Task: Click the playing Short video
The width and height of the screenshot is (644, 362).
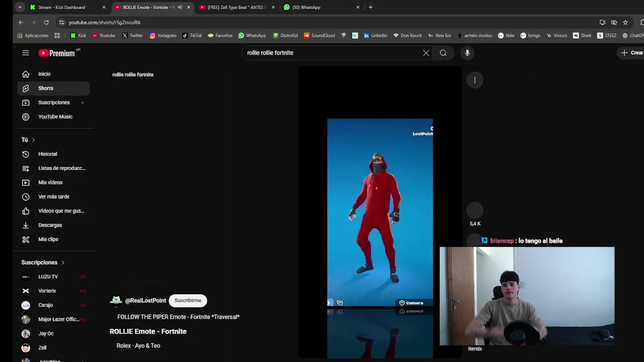Action: (x=380, y=212)
